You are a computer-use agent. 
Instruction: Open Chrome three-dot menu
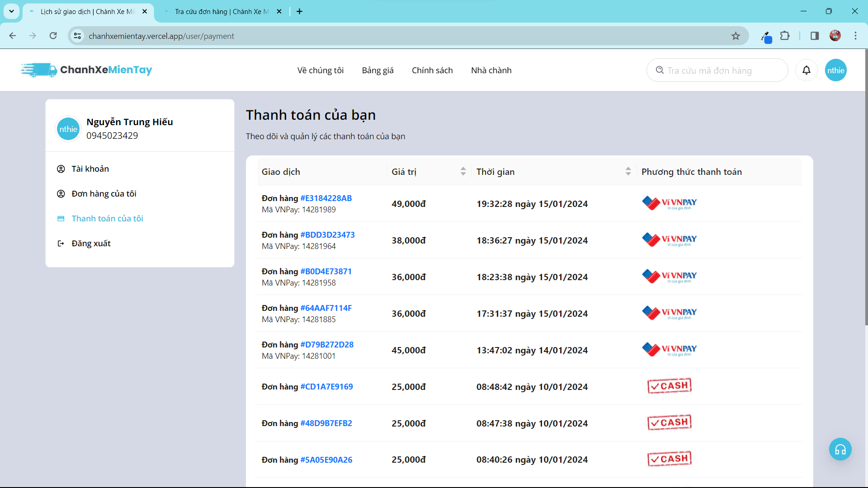855,36
